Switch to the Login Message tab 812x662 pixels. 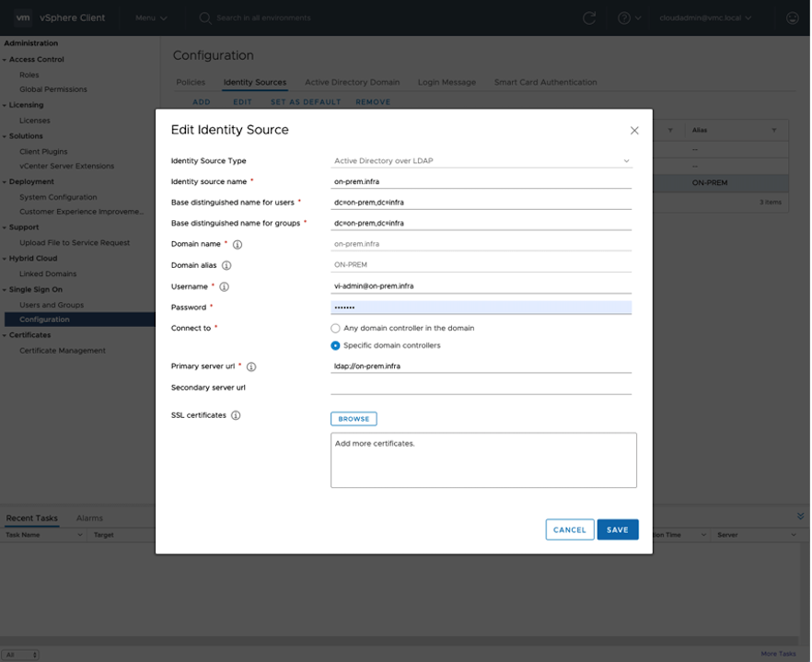coord(447,82)
